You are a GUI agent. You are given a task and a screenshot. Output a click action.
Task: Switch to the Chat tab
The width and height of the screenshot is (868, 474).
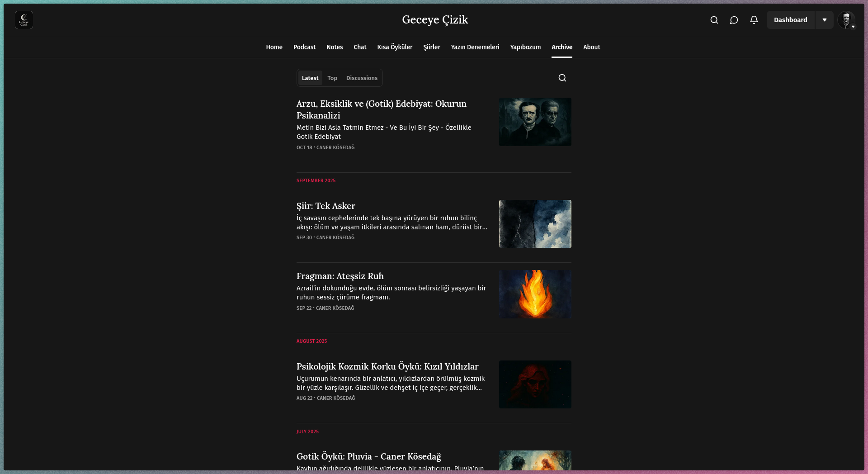click(360, 47)
